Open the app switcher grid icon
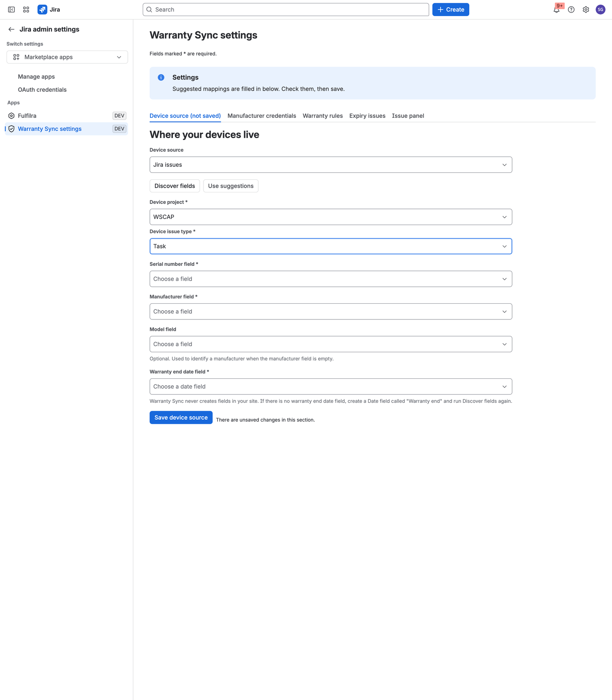This screenshot has width=612, height=700. coord(26,10)
